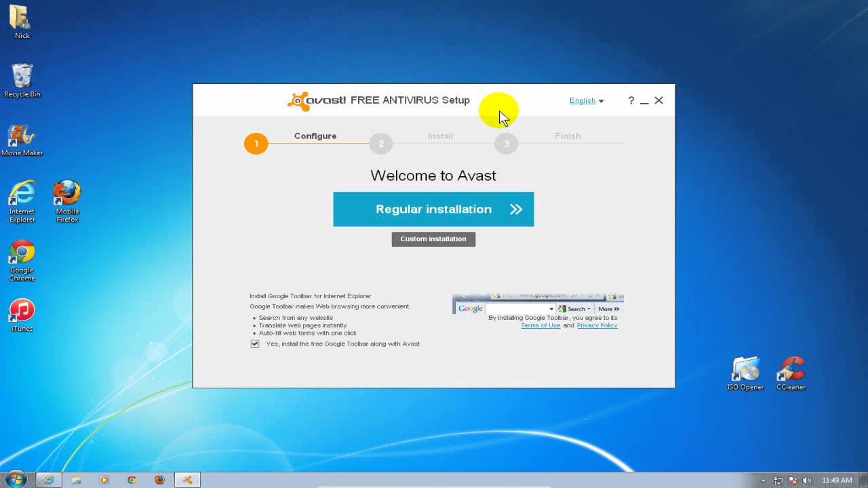The width and height of the screenshot is (868, 488).
Task: Open the Windows Start menu
Action: [x=15, y=479]
